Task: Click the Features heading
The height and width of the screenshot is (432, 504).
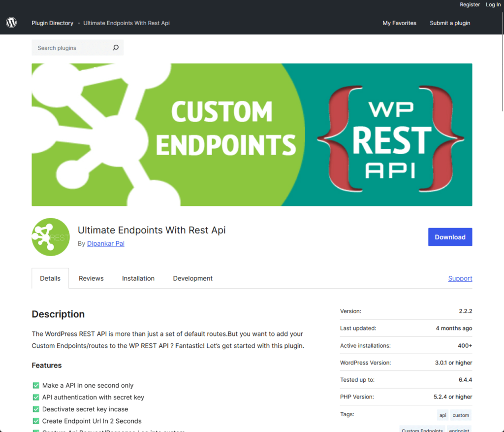Action: tap(47, 365)
